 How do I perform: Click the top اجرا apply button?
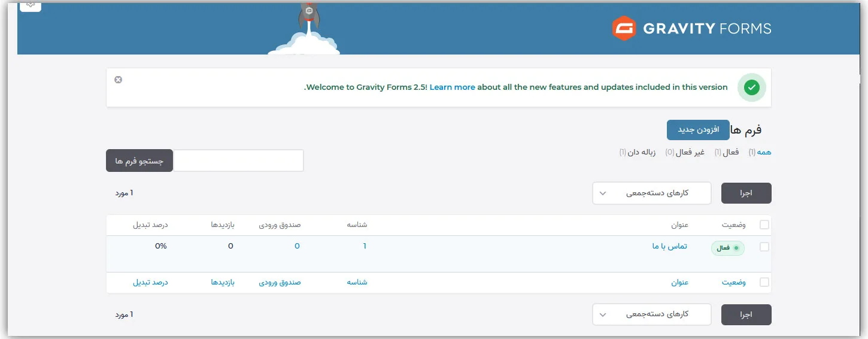coord(746,193)
